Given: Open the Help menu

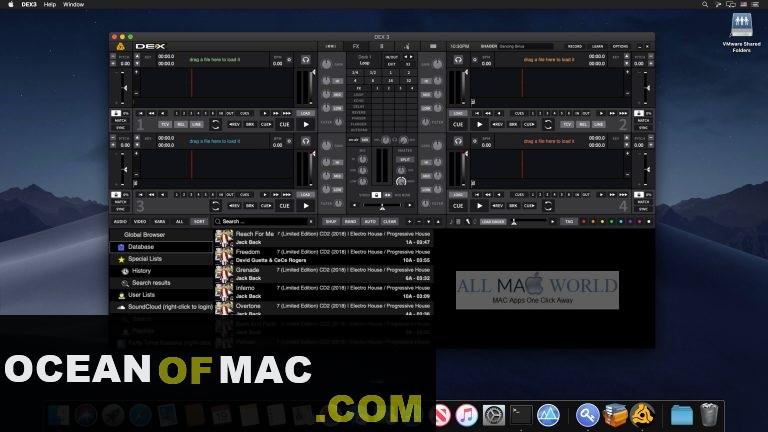Looking at the screenshot, I should tap(49, 4).
